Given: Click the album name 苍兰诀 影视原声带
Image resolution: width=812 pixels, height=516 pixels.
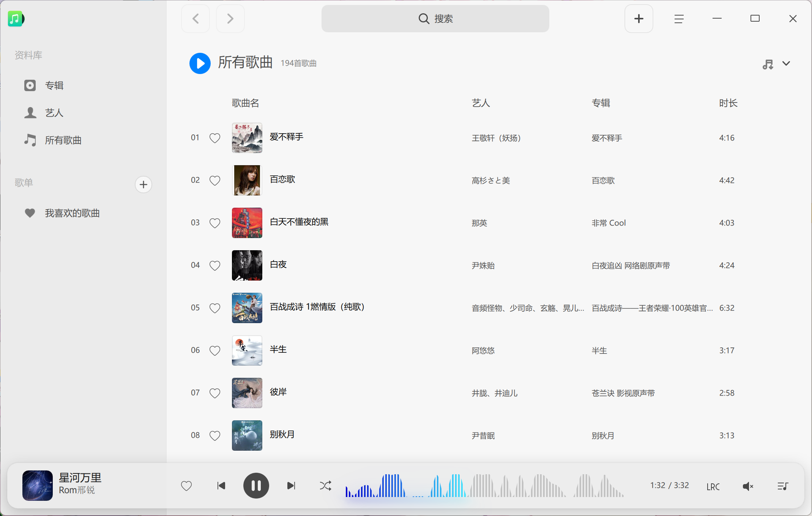Looking at the screenshot, I should pos(623,393).
